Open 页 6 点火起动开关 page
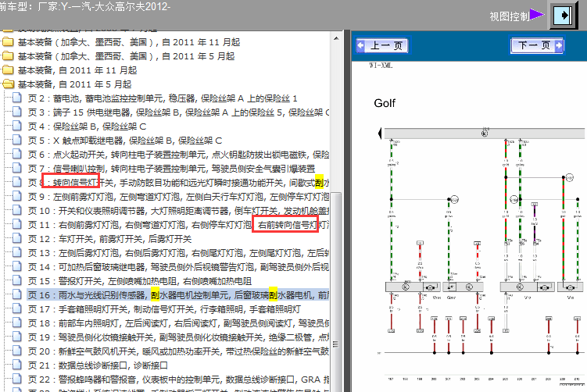587x392 pixels. (178, 155)
